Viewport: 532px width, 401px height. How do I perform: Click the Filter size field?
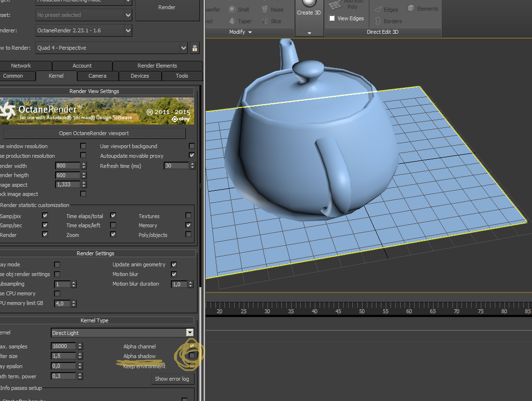63,356
